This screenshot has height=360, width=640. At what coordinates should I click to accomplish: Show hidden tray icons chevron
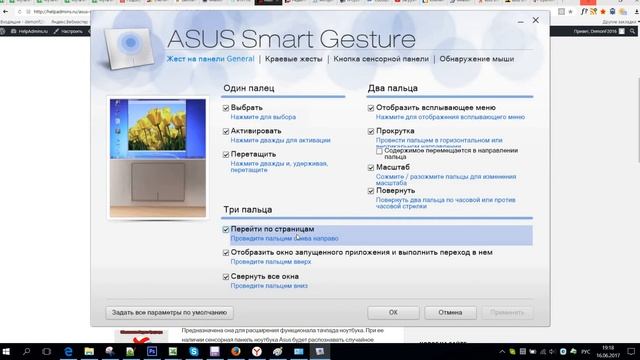502,352
